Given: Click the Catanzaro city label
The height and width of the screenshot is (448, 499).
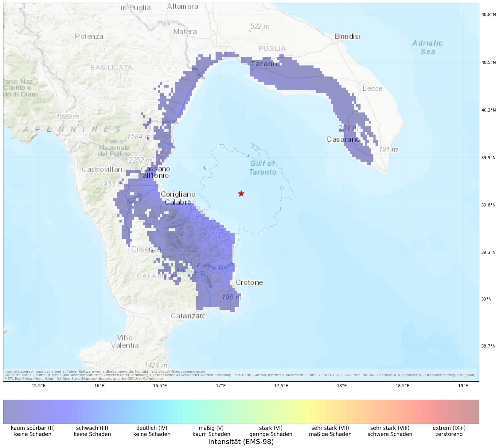Looking at the screenshot, I should pos(188,316).
